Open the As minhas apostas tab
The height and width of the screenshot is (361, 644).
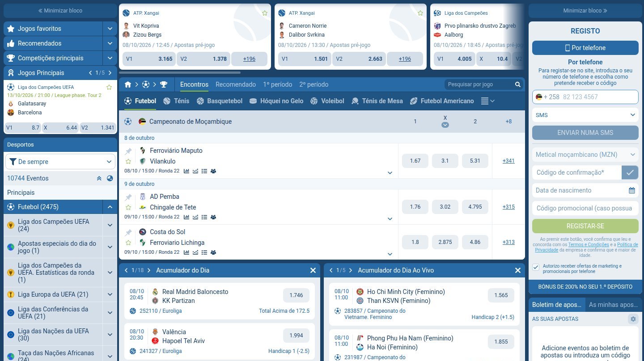614,305
